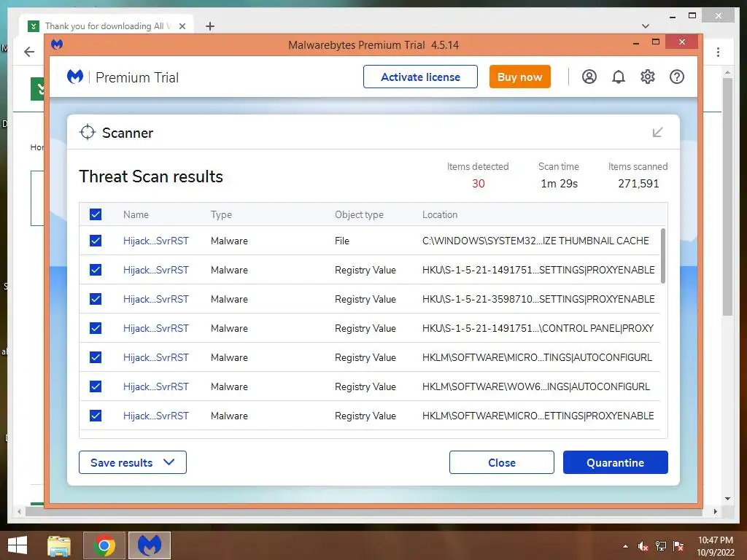Click 'File' object type cell
Viewport: 747px width, 560px height.
(341, 241)
